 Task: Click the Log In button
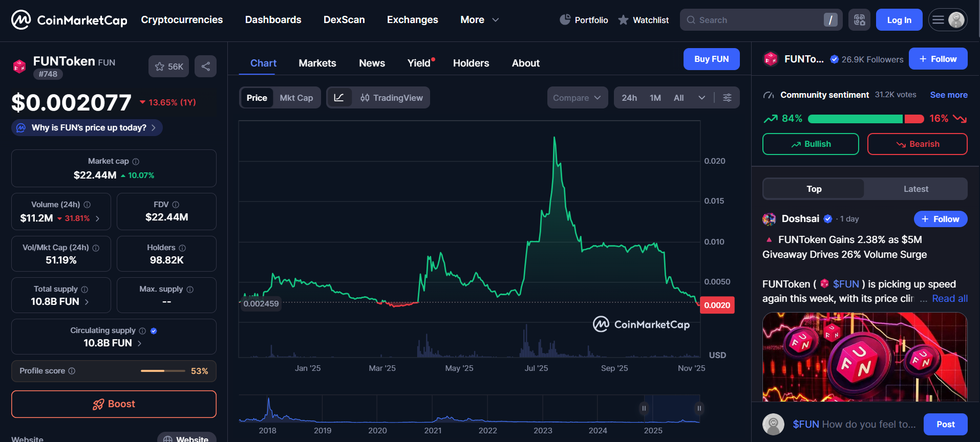pos(899,20)
